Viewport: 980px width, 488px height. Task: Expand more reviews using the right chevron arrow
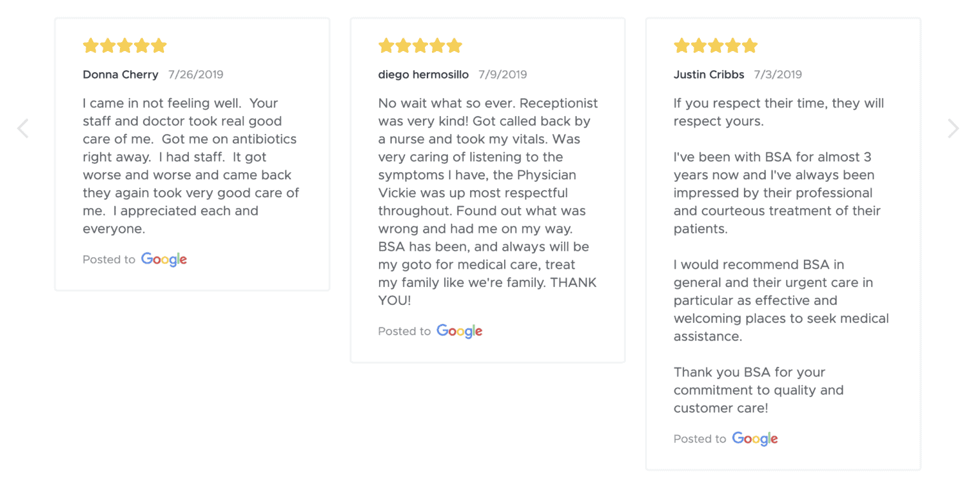953,128
